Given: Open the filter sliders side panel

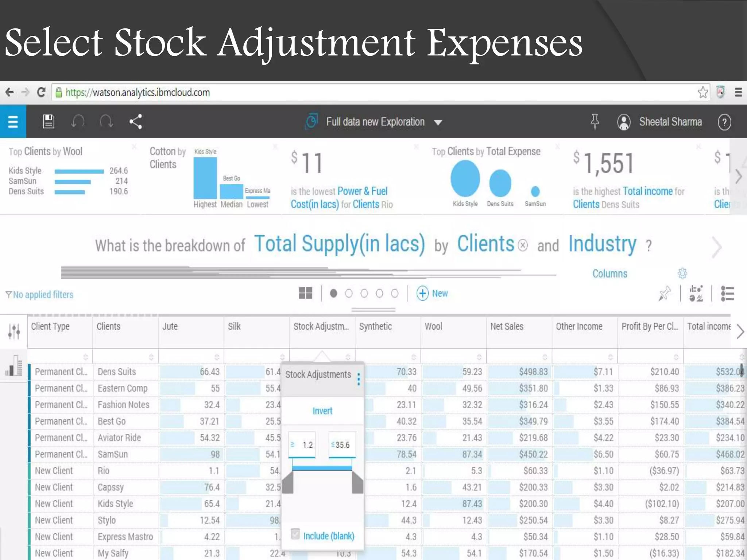Looking at the screenshot, I should coord(14,331).
